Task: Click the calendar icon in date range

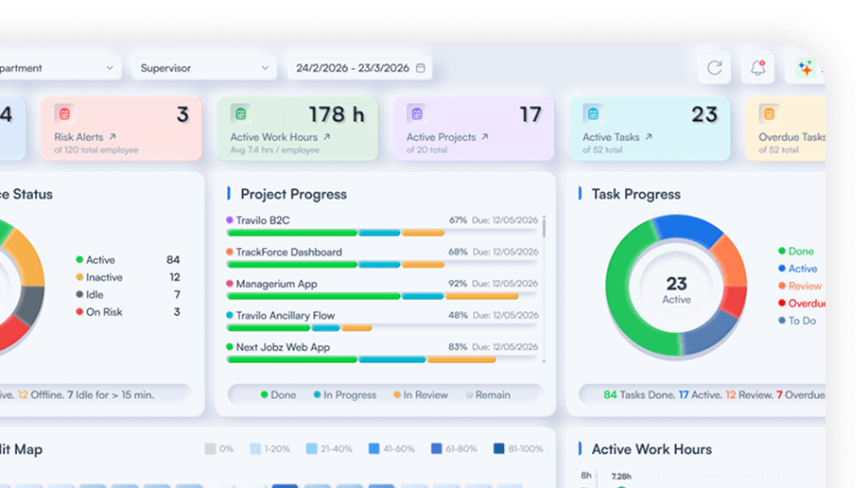Action: point(421,67)
